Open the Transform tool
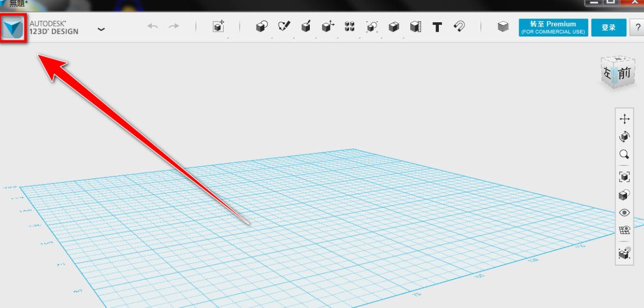This screenshot has height=308, width=644. pyautogui.click(x=218, y=26)
